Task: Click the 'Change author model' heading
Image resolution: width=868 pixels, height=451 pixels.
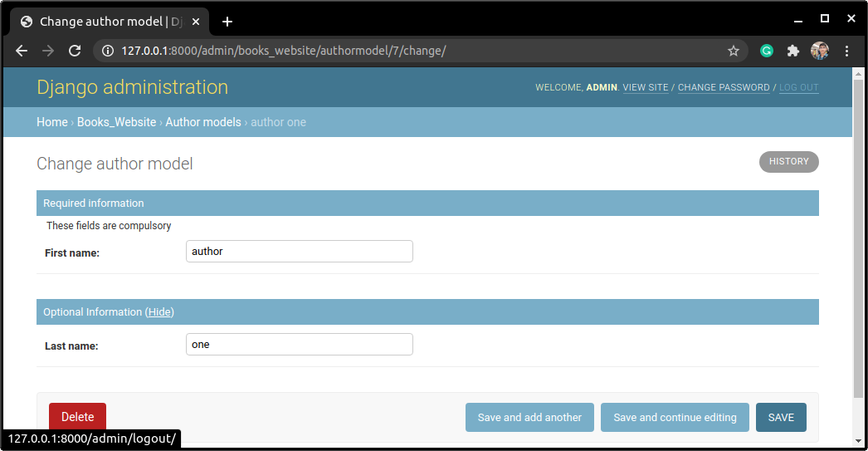Action: tap(115, 164)
